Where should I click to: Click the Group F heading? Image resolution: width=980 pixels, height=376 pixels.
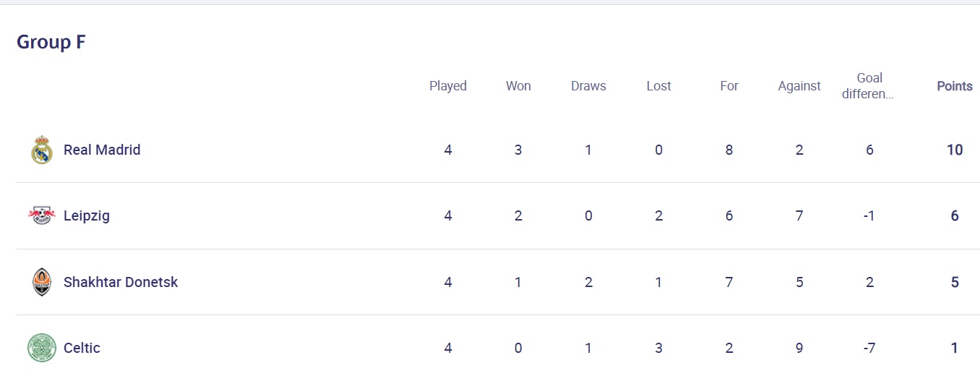tap(51, 42)
